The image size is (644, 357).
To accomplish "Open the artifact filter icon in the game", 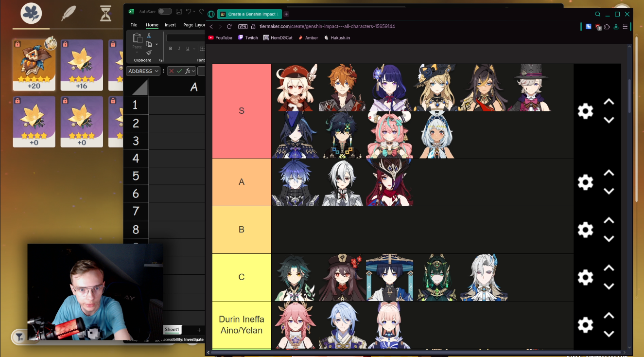I will [x=19, y=337].
